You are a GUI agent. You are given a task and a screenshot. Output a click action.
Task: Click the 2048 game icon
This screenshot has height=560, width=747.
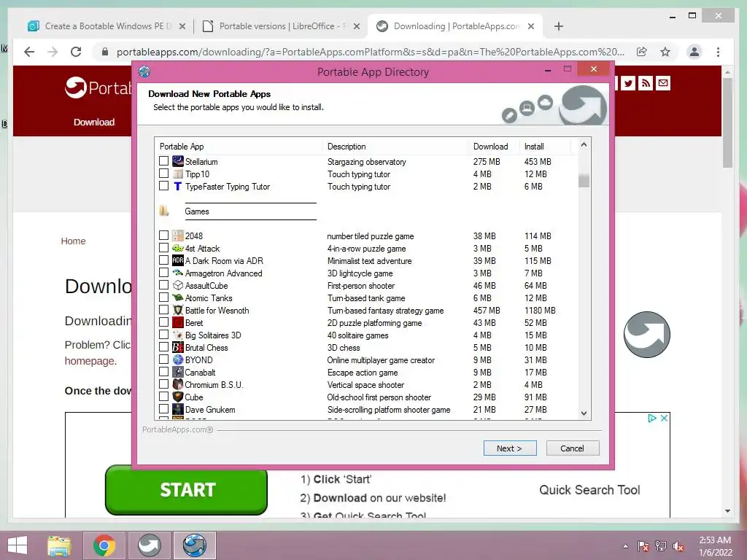[x=178, y=236]
